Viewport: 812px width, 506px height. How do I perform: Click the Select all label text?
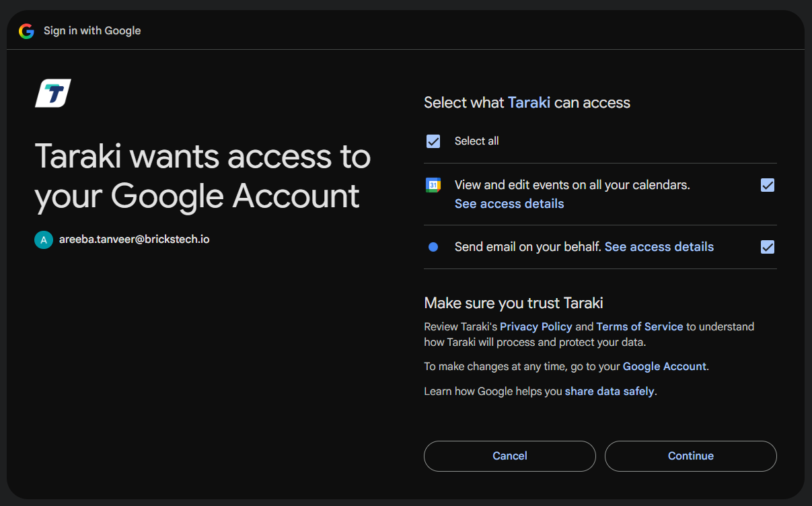(477, 141)
